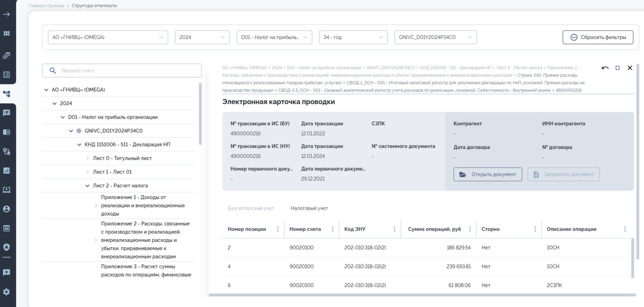Click КНД 1151006 - 511 path breadcrumb link
The image size is (644, 307).
(x=455, y=68)
